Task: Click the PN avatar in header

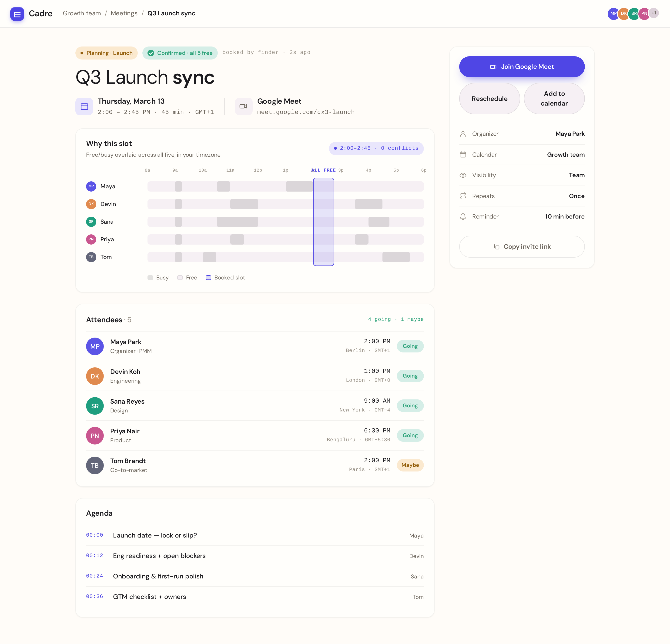Action: tap(644, 14)
